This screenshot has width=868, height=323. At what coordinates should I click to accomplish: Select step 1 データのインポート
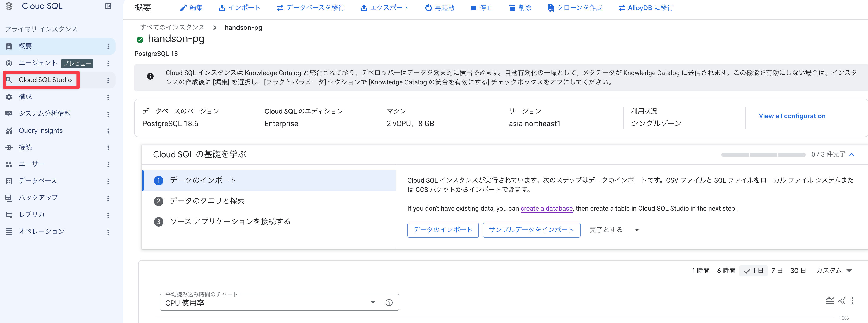pyautogui.click(x=268, y=180)
